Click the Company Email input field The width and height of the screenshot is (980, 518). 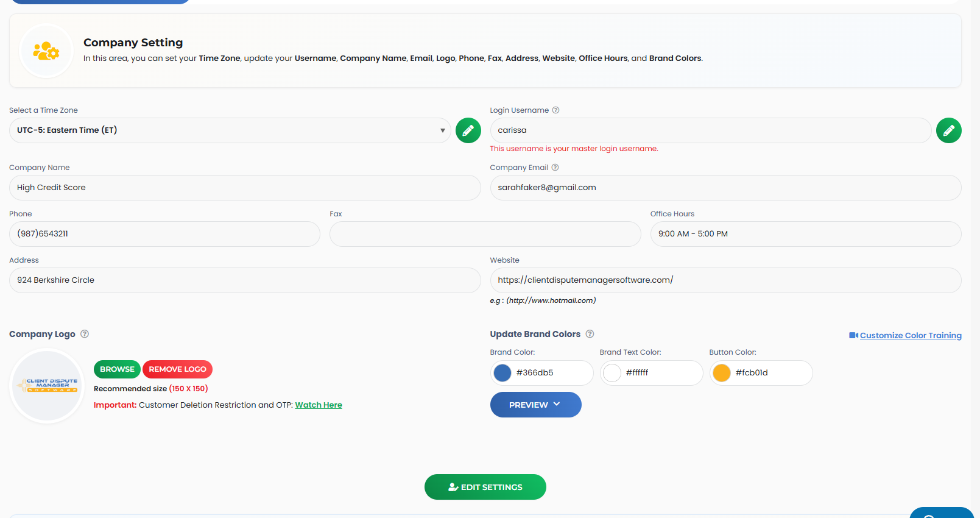pos(725,188)
